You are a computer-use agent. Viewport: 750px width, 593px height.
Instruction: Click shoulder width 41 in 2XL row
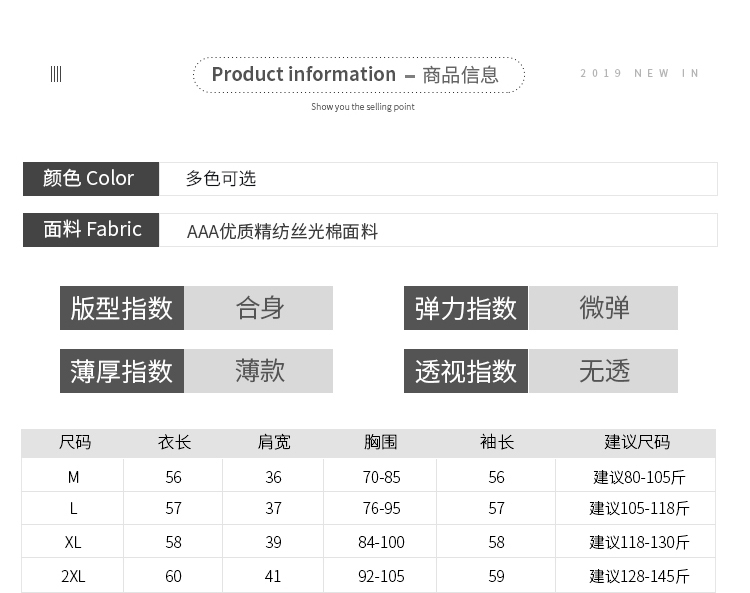(274, 576)
